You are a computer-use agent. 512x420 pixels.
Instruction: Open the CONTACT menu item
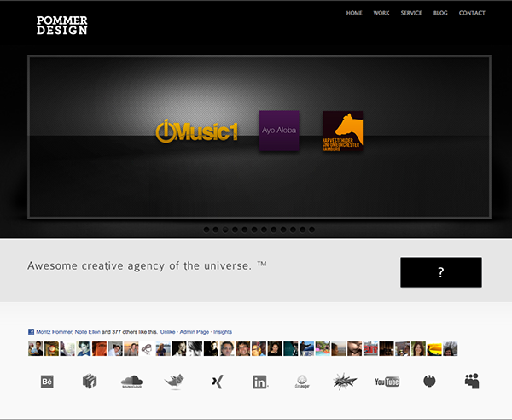(x=472, y=13)
